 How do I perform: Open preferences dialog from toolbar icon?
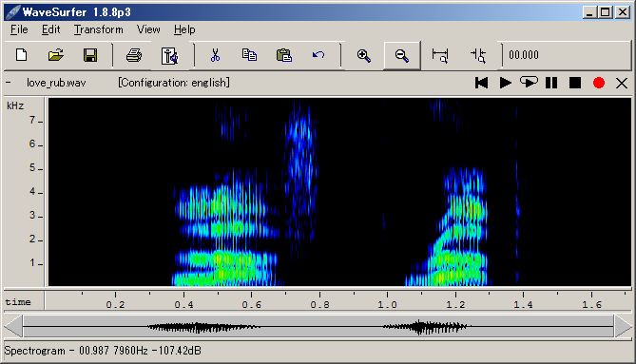(169, 55)
